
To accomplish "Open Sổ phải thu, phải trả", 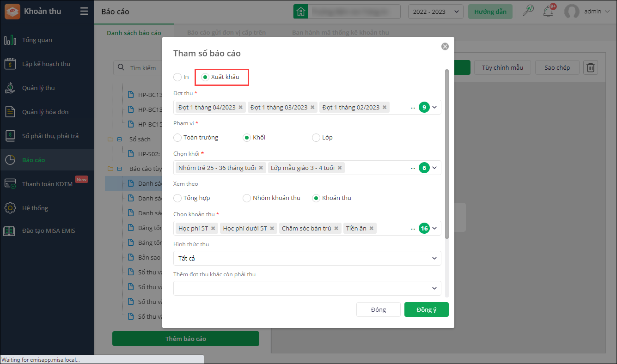I will coord(50,136).
